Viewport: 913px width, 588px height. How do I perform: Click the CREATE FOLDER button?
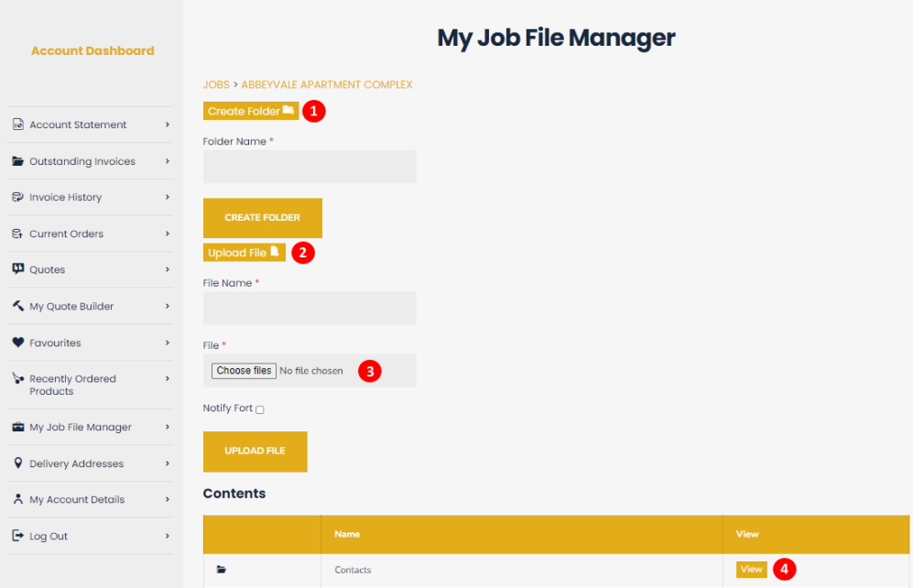click(x=262, y=218)
